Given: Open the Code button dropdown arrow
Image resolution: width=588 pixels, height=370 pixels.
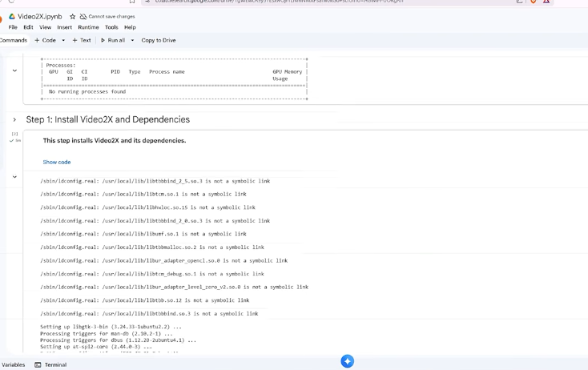Looking at the screenshot, I should 63,40.
